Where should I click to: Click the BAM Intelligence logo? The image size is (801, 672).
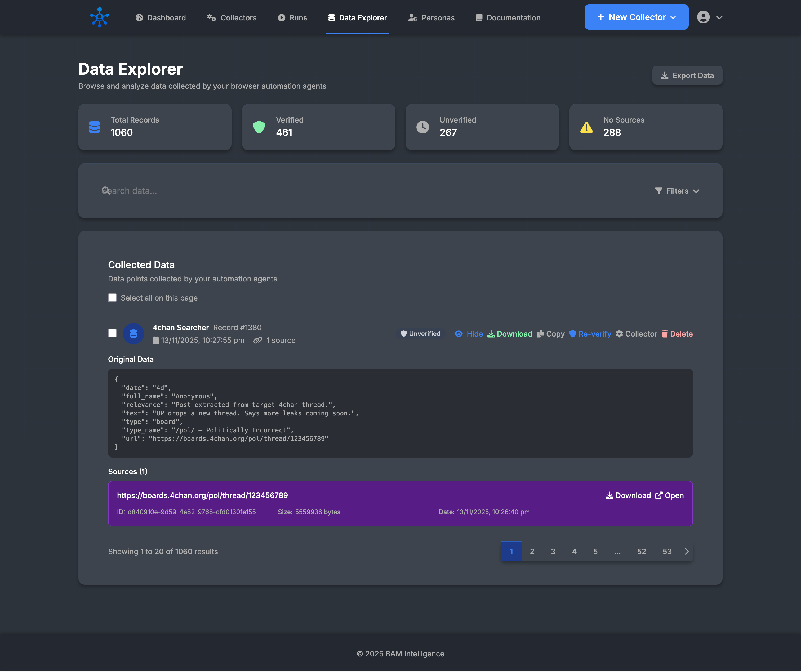[x=99, y=17]
